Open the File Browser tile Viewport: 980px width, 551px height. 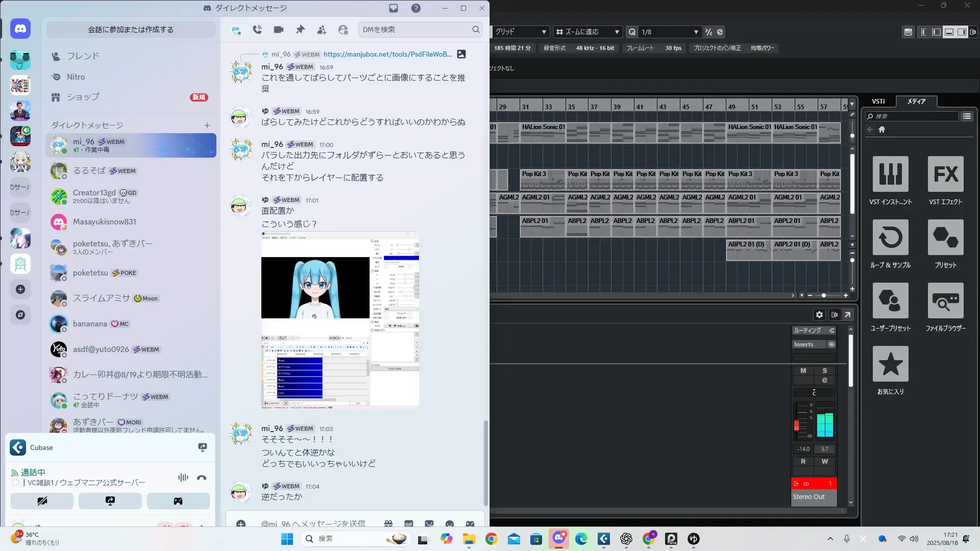945,301
